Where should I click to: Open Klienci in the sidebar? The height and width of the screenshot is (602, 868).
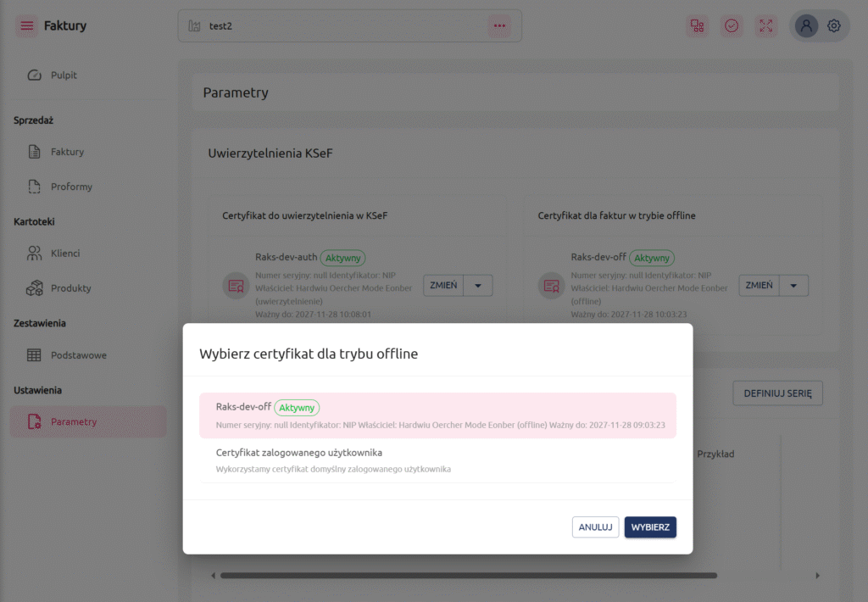tap(64, 254)
